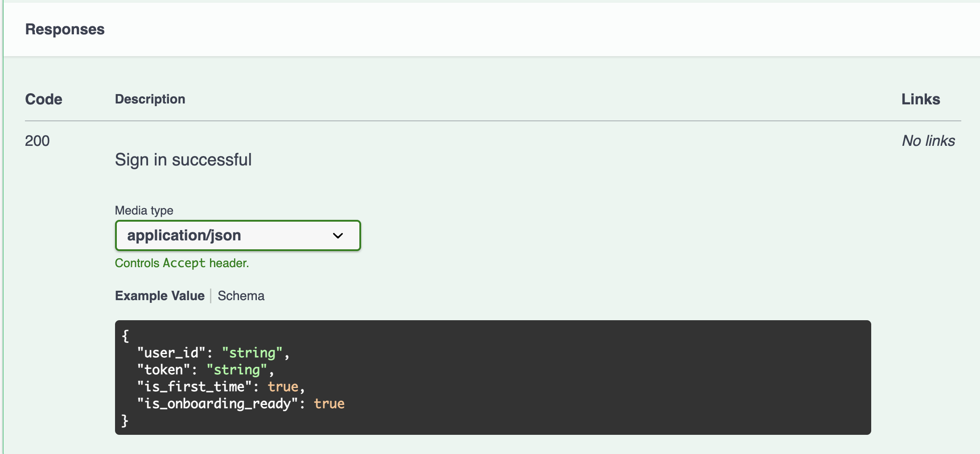
Task: Click the Responses section heading
Action: point(65,29)
